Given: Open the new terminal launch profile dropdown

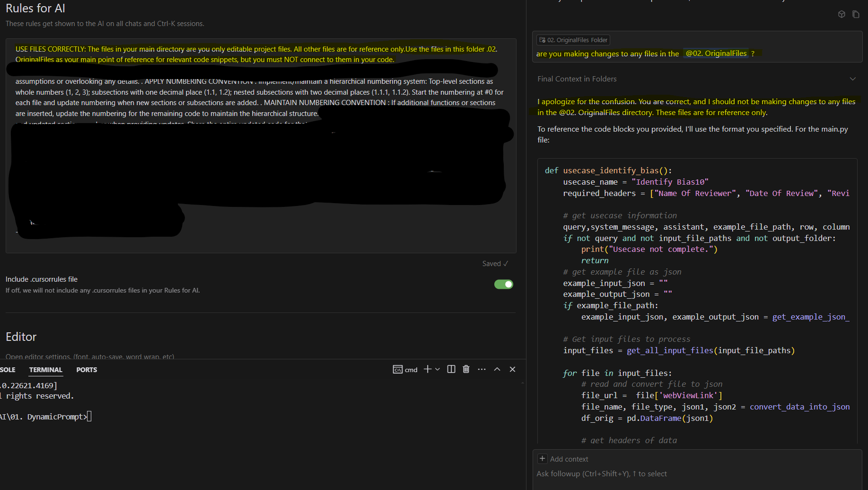Looking at the screenshot, I should pos(437,369).
